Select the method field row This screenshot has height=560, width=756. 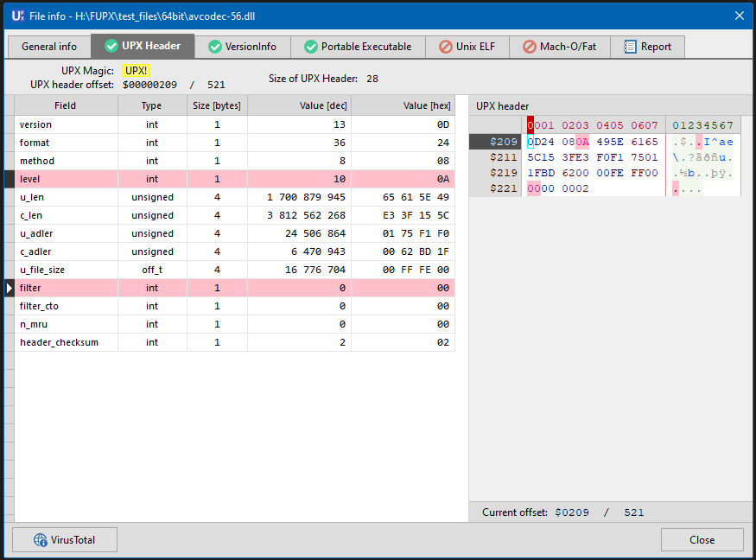click(234, 161)
